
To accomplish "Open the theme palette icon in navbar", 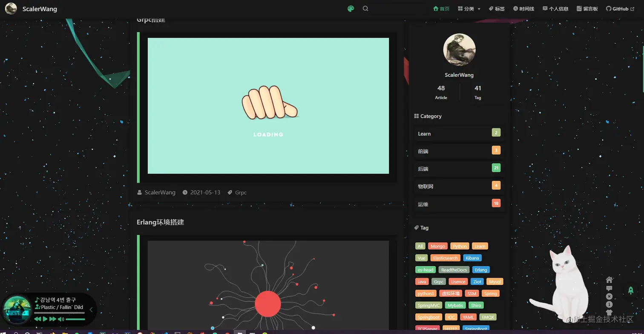I will [351, 9].
